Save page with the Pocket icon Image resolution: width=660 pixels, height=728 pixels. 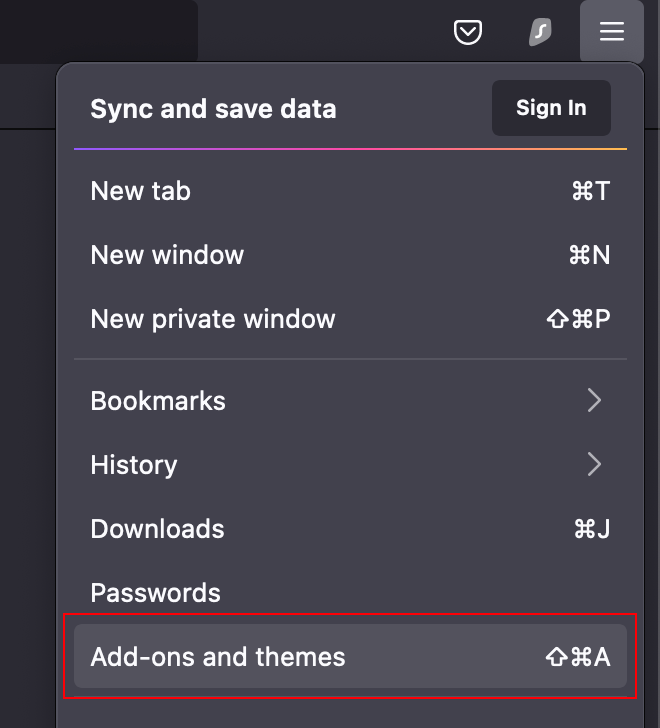click(x=467, y=32)
